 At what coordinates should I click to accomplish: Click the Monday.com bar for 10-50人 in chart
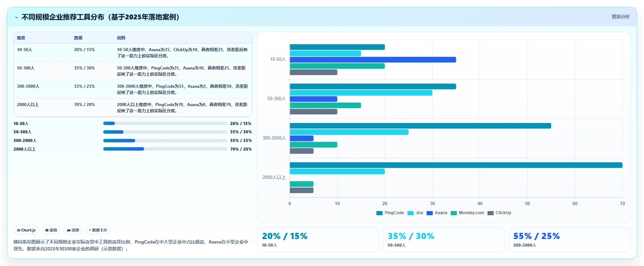pos(337,66)
